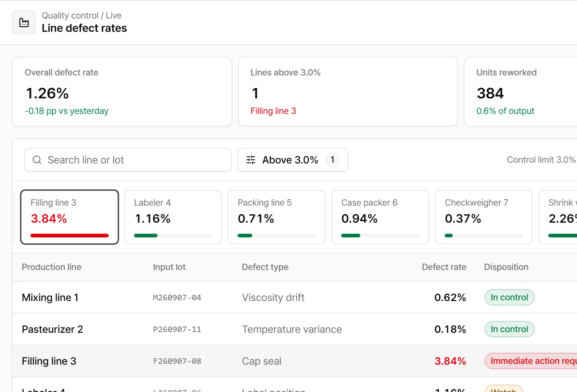The image size is (577, 392).
Task: Open the Mixing line 1 row
Action: click(x=295, y=297)
